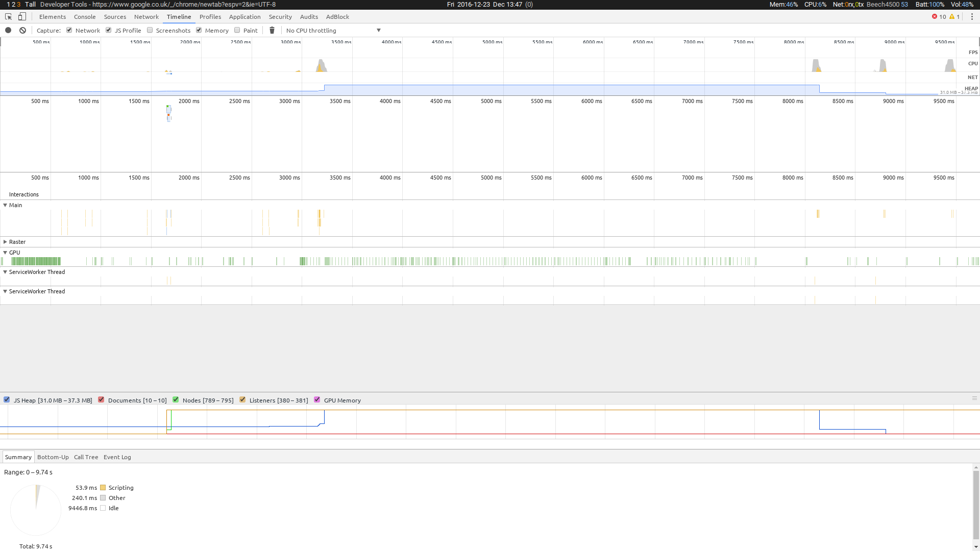Click the Vol:48% status bar indicator
Screen dimensions: 980x551
click(x=962, y=5)
